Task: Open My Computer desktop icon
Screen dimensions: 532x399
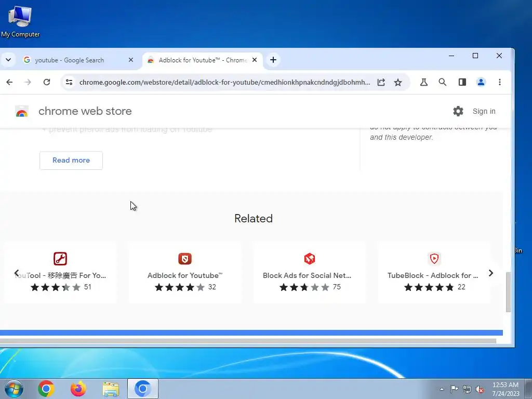Action: (x=20, y=21)
